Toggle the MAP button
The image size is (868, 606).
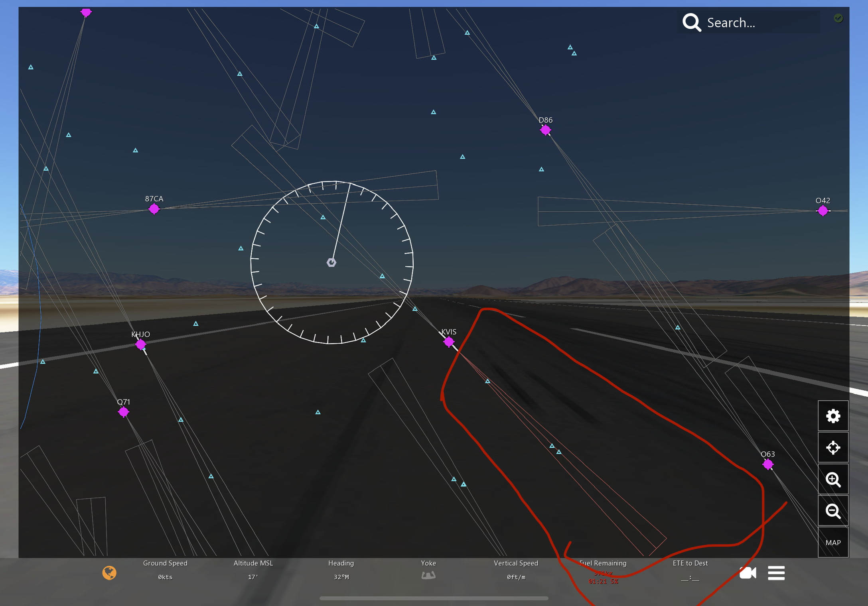(x=833, y=543)
